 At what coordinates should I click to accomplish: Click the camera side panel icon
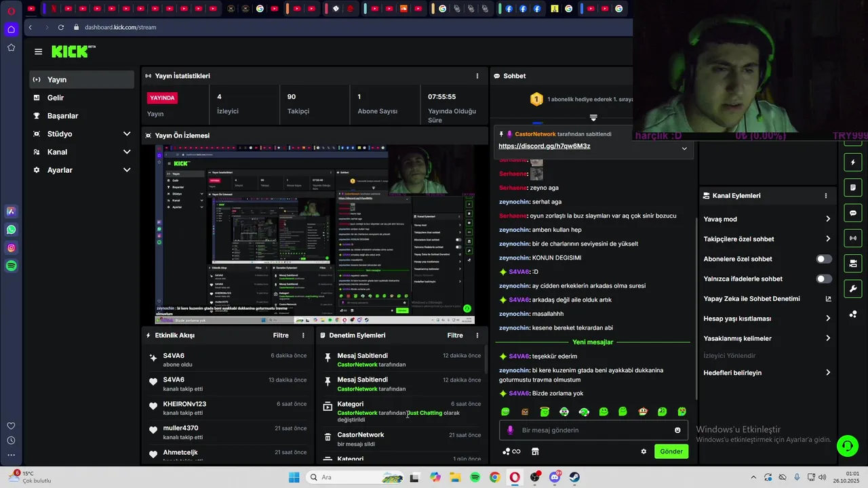[853, 263]
